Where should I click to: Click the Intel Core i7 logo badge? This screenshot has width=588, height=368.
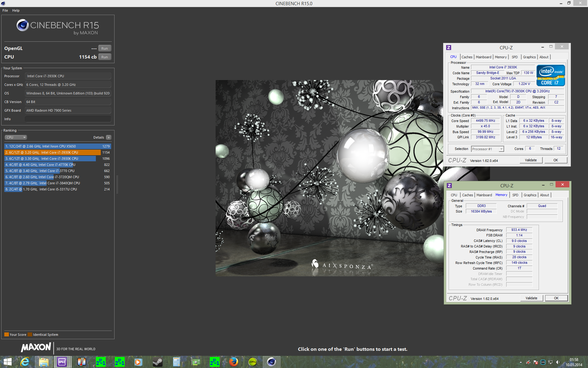[x=551, y=75]
